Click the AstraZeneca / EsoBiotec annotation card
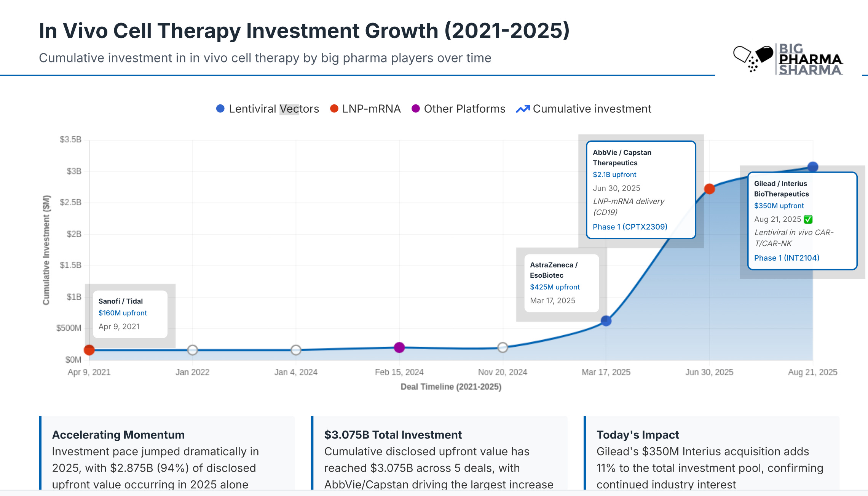868x496 pixels. pos(561,283)
